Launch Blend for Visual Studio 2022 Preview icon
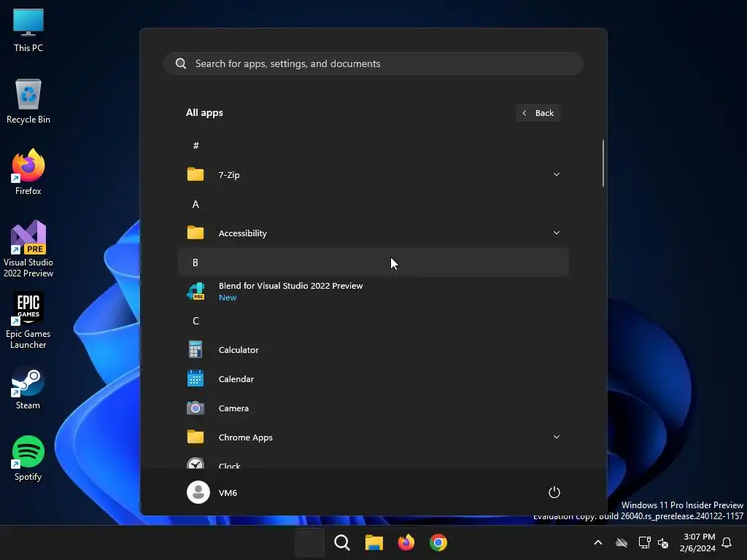Viewport: 747px width, 560px height. coord(196,292)
